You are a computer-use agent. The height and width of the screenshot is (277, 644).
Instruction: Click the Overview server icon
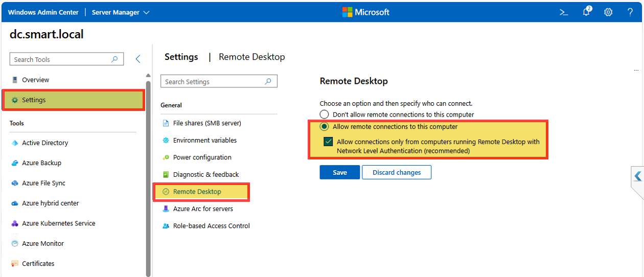[x=15, y=80]
